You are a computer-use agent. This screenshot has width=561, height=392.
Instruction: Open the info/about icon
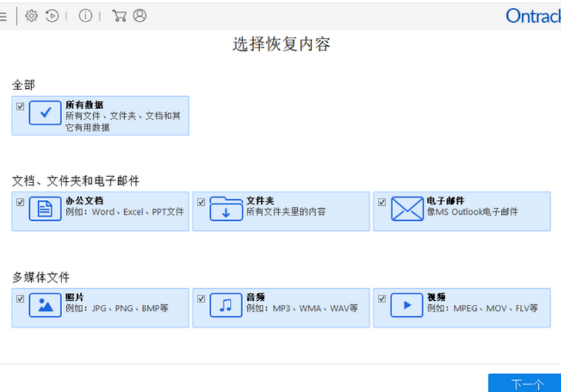click(85, 16)
